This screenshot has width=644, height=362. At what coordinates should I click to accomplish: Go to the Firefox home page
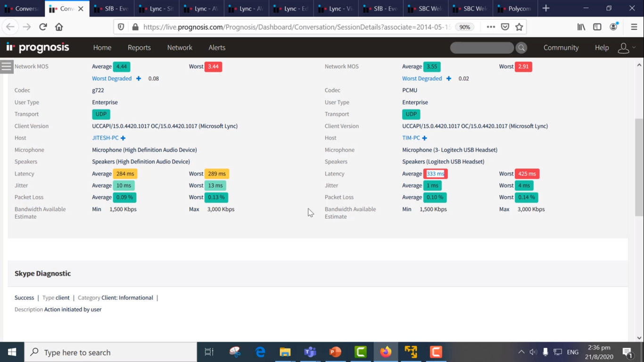pos(59,27)
